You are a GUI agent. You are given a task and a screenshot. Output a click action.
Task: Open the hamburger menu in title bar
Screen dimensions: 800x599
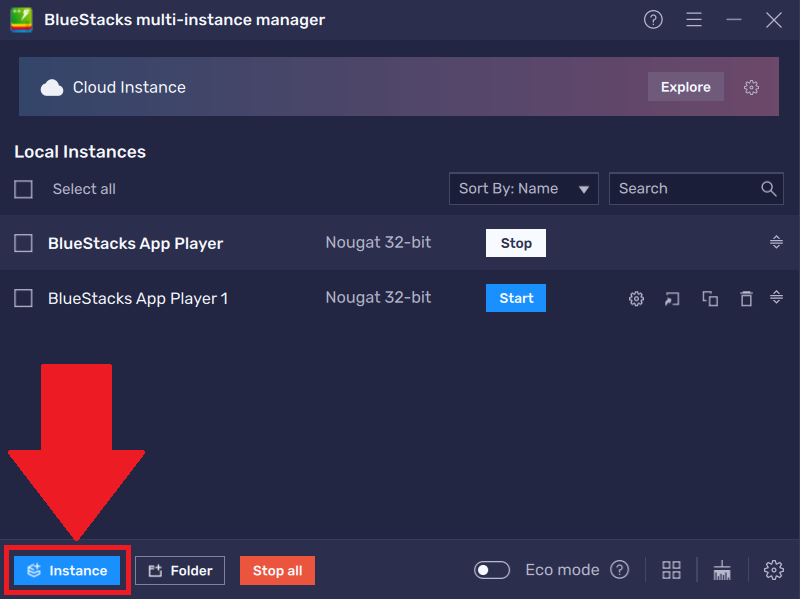(693, 20)
